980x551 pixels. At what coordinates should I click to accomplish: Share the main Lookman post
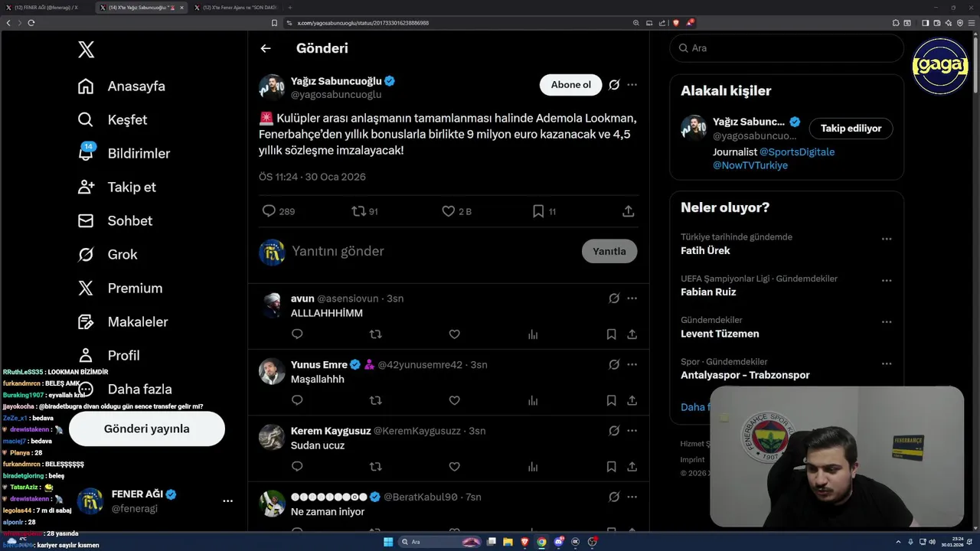(629, 211)
